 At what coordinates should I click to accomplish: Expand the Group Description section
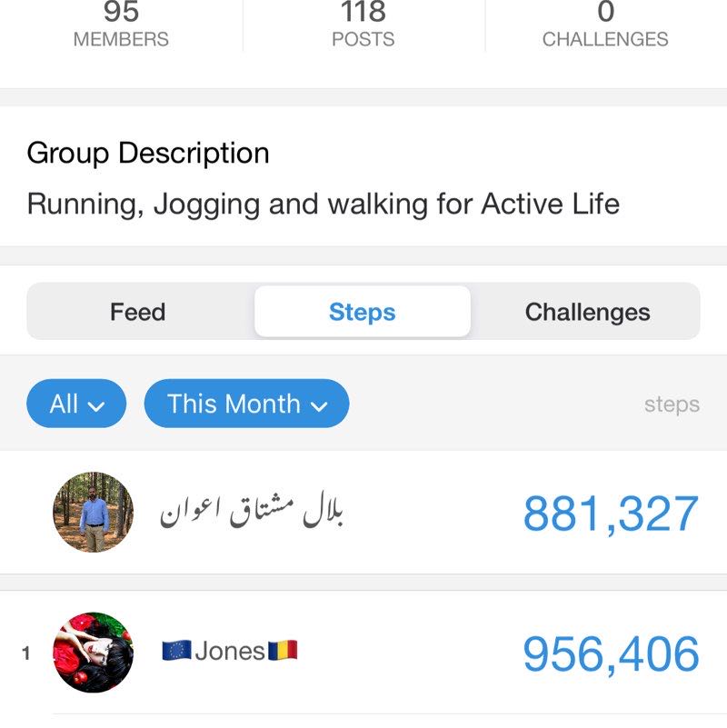pyautogui.click(x=148, y=153)
